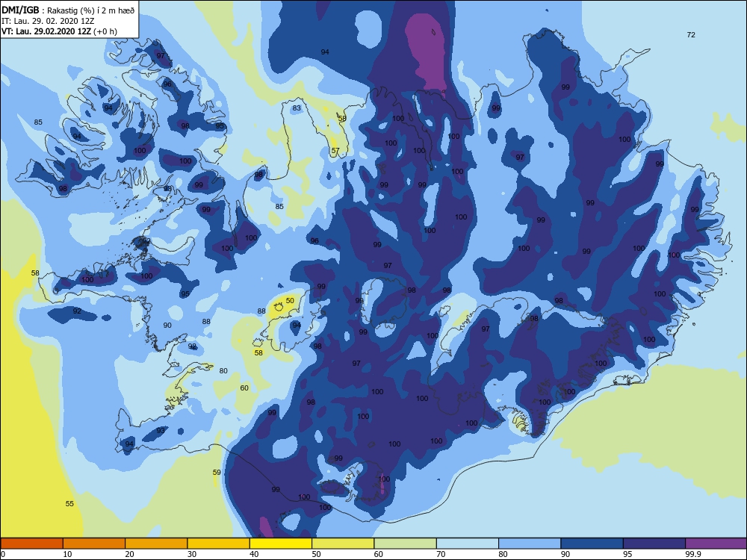
Task: Click the '10' legend scale label
Action: click(68, 554)
